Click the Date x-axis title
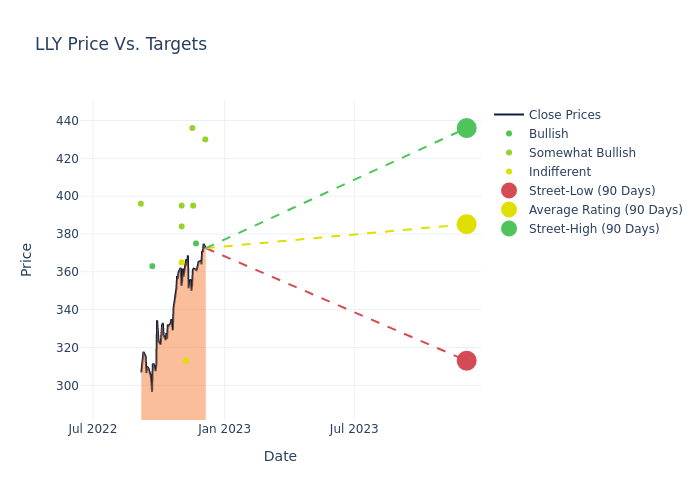This screenshot has width=700, height=500. point(280,456)
